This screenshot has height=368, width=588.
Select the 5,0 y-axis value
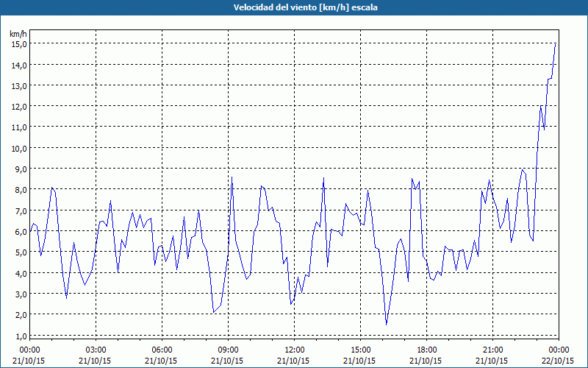(x=21, y=252)
